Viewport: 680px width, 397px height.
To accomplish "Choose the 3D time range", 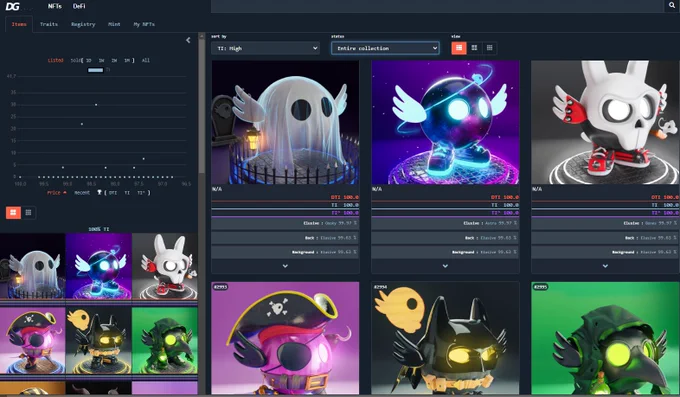I will 88,60.
